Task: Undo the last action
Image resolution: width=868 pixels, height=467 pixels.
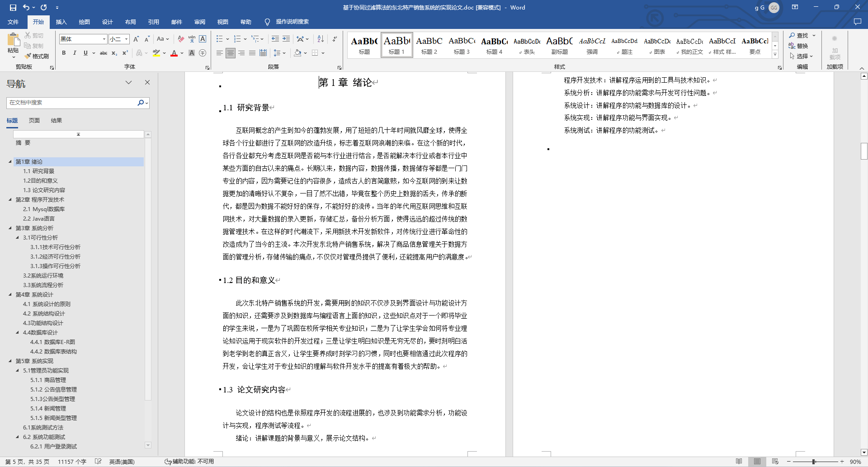Action: pos(26,7)
